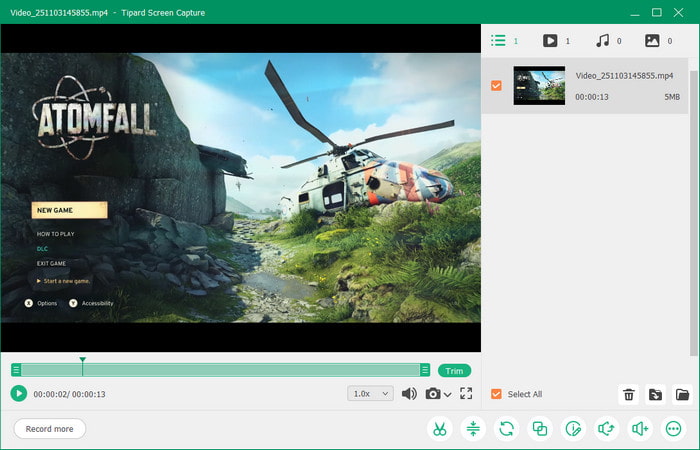Uncheck the Video_251103145855.mp4 checkbox

pos(496,85)
